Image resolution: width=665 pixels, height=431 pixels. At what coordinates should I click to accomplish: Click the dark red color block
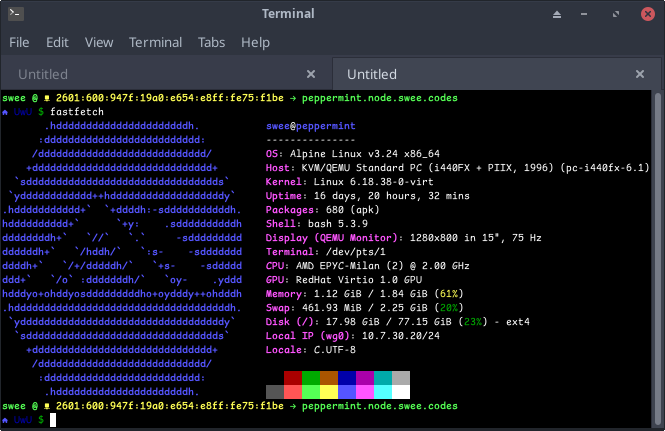coord(293,378)
